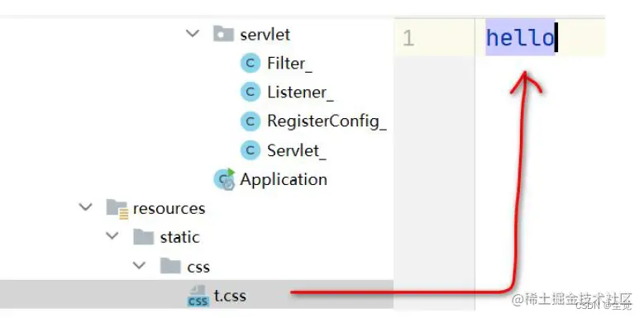The image size is (644, 318).
Task: Click the Servlet_ class icon
Action: (250, 150)
